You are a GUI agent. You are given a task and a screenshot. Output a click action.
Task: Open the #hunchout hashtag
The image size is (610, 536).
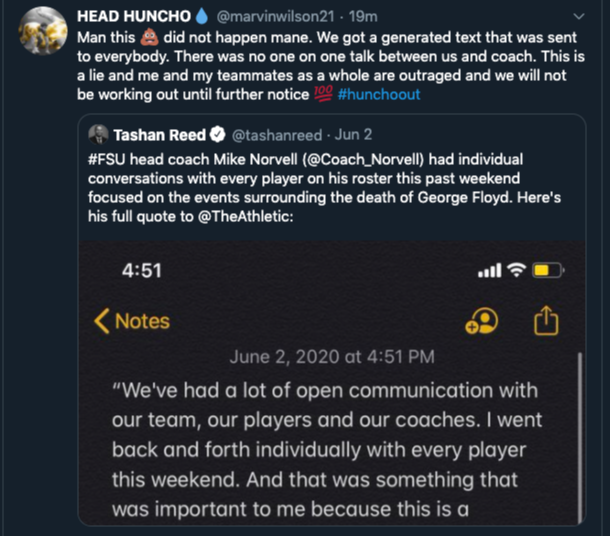[380, 94]
